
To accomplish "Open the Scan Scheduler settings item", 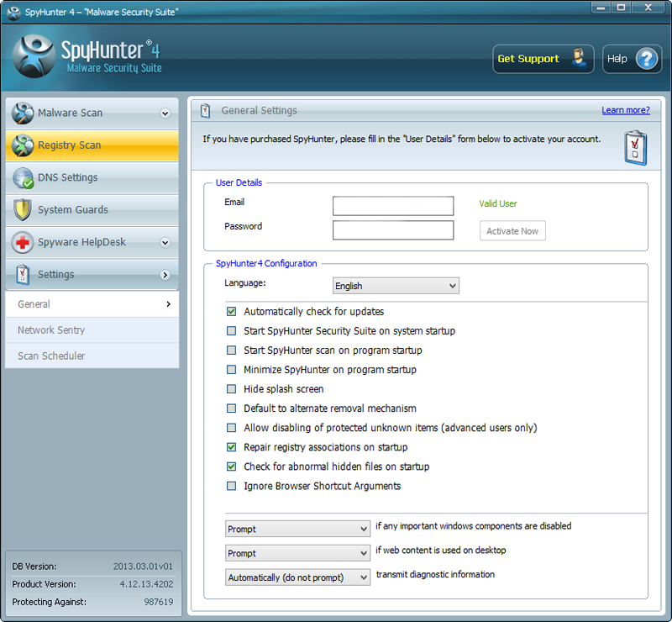I will (x=51, y=356).
